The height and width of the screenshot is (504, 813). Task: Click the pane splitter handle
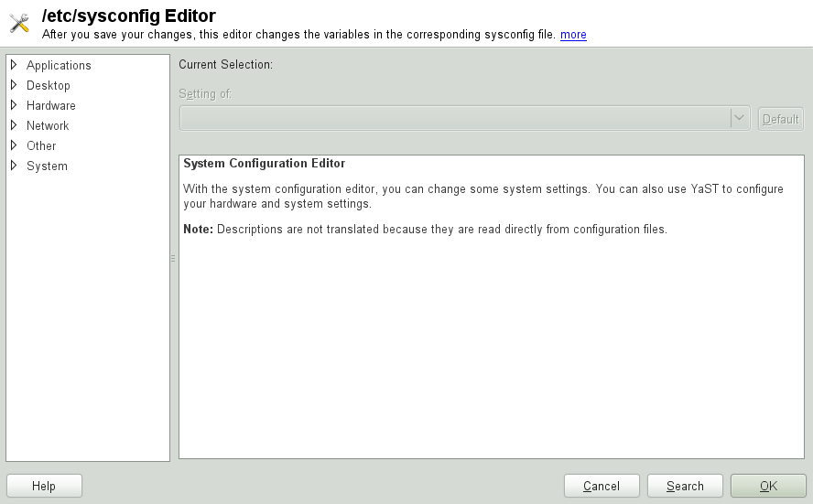(173, 258)
